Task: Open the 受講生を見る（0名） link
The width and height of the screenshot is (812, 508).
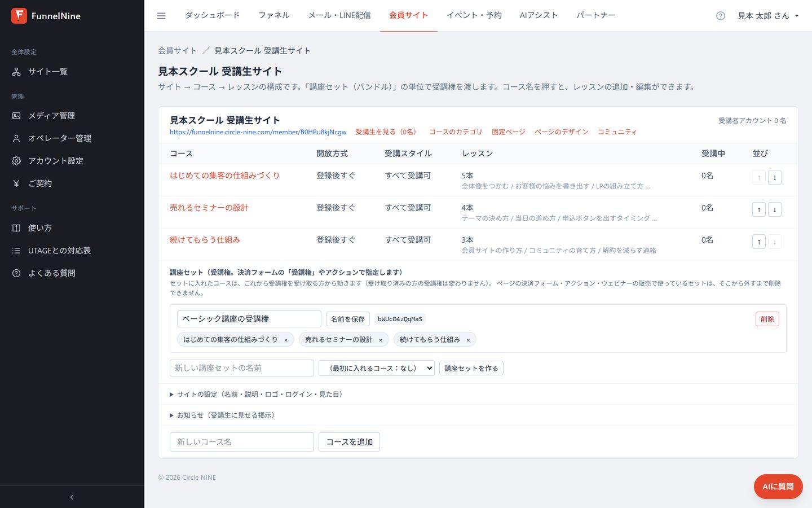Action: click(387, 132)
